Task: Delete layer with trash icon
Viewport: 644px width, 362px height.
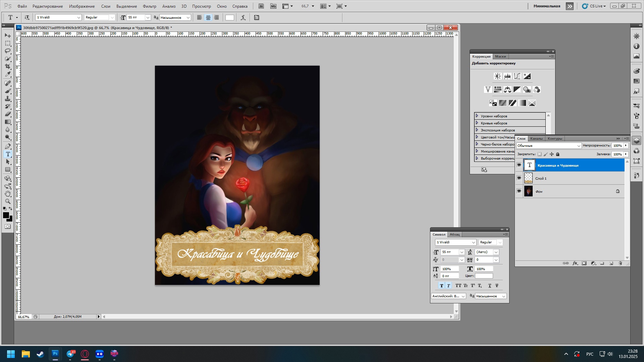Action: pyautogui.click(x=620, y=263)
